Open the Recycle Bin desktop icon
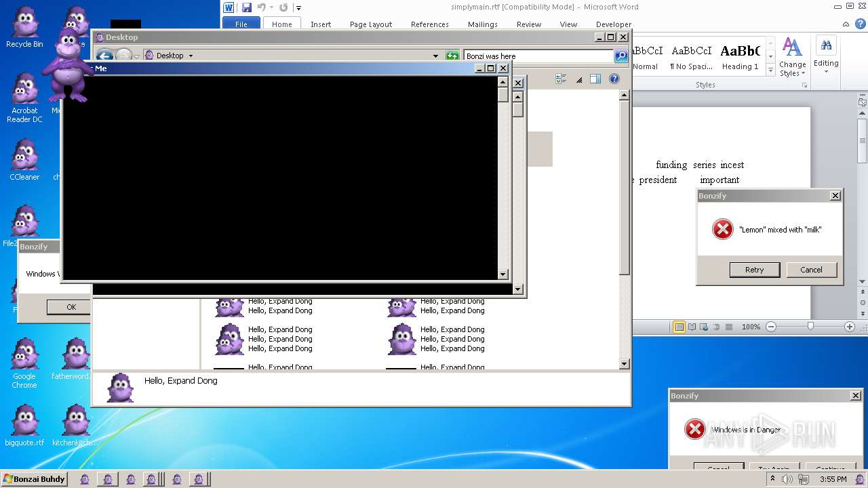This screenshot has width=868, height=488. point(24,27)
